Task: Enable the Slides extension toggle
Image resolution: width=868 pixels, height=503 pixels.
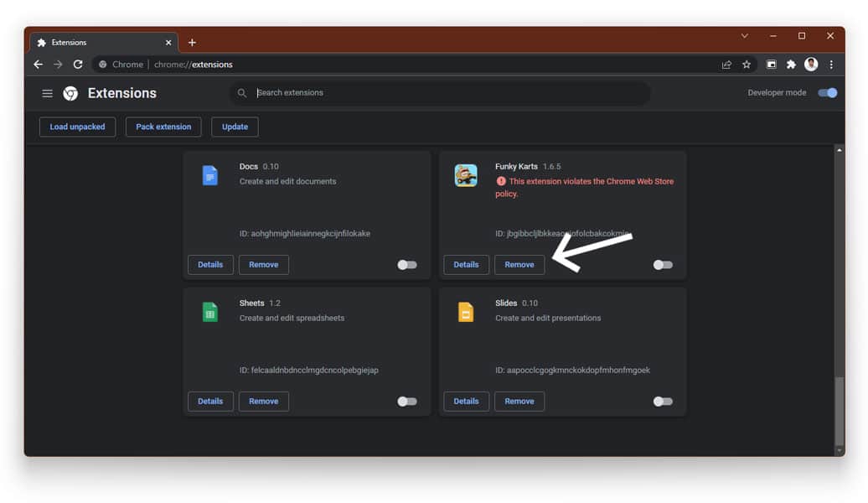Action: coord(663,402)
